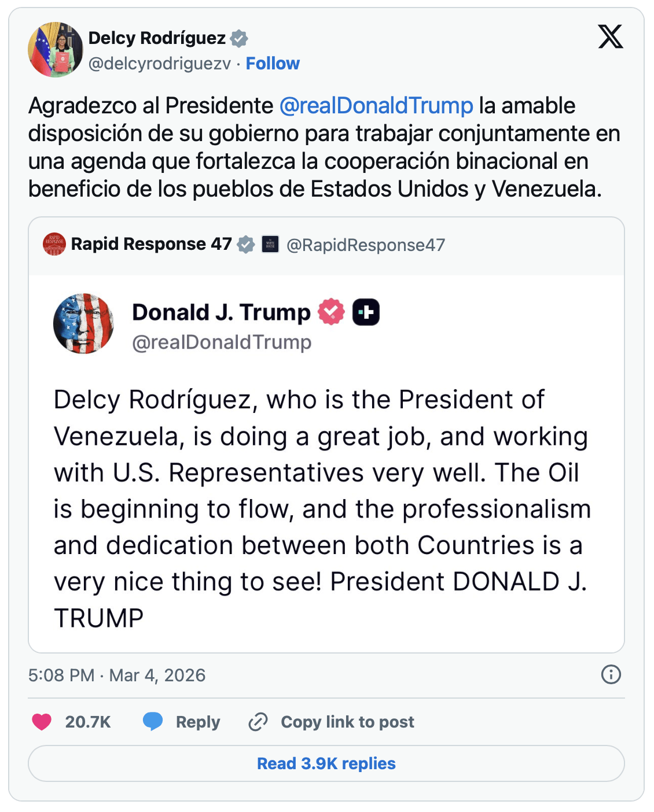Open the Rapid Response 47 profile avatar
Screen dimensions: 654x812
(54, 245)
